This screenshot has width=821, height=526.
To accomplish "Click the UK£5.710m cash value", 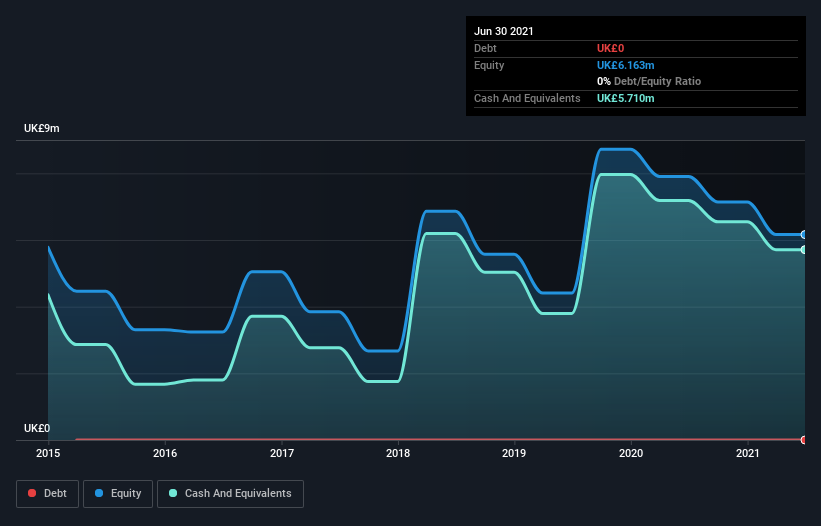I will (626, 98).
